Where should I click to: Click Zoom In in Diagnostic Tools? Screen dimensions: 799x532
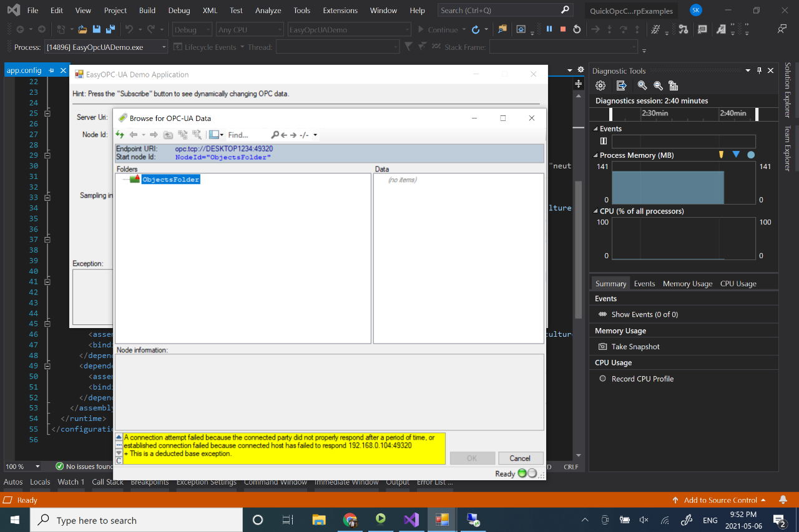click(642, 85)
